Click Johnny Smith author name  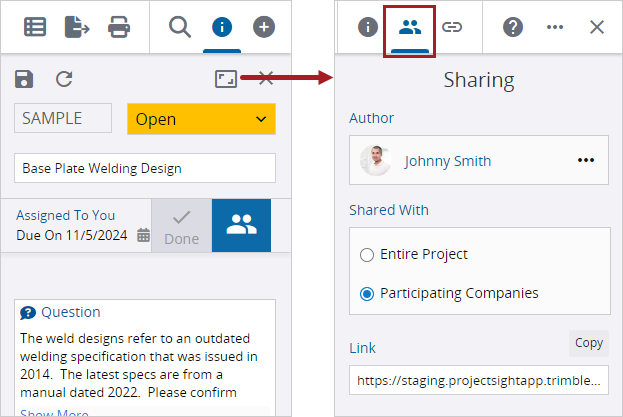(448, 161)
